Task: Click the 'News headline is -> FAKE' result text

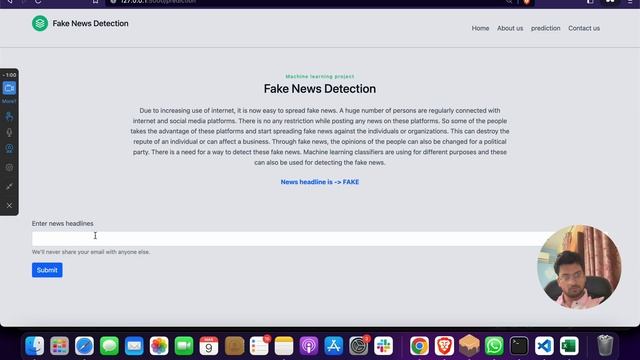Action: click(320, 182)
